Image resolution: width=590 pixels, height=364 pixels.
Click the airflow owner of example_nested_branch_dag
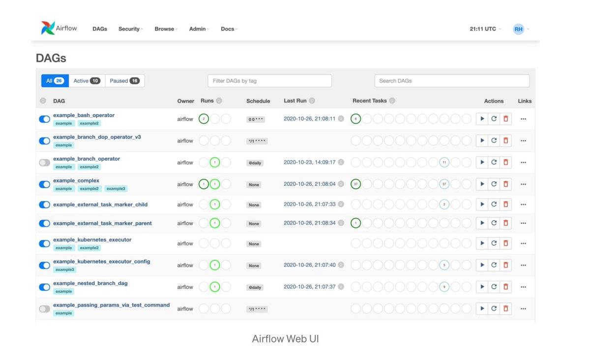185,287
